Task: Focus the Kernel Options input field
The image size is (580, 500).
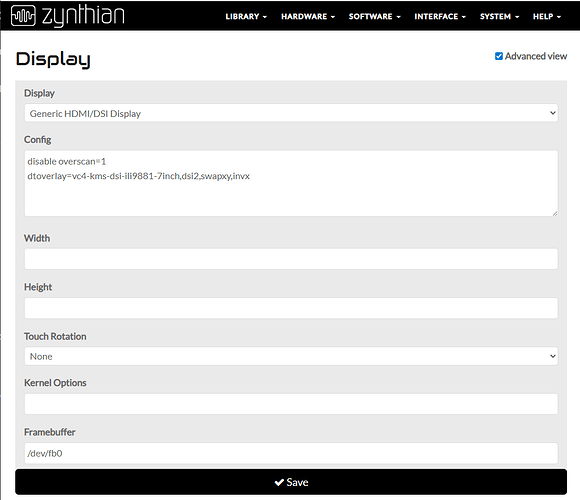Action: pos(291,404)
